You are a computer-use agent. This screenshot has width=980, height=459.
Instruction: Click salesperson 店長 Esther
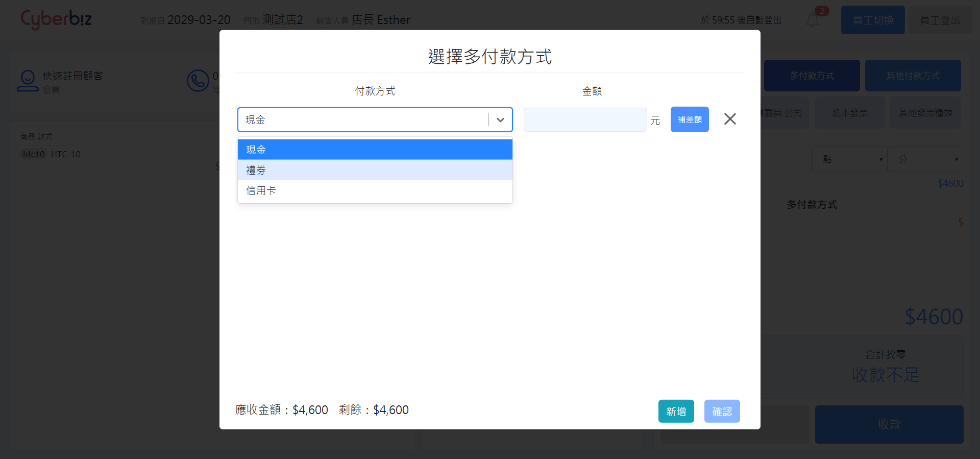[x=381, y=20]
